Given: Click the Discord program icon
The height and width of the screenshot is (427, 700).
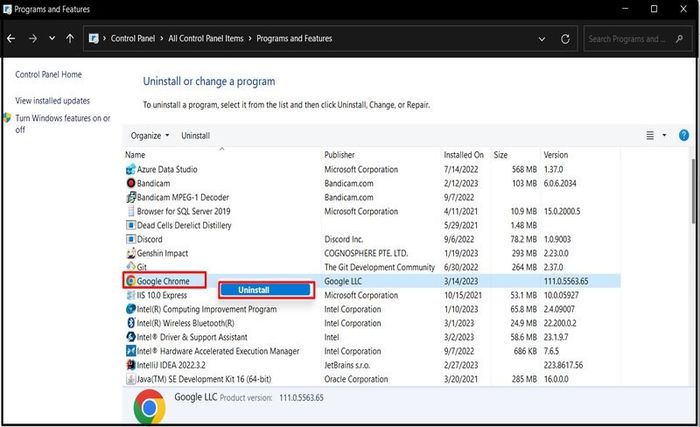Looking at the screenshot, I should 131,239.
